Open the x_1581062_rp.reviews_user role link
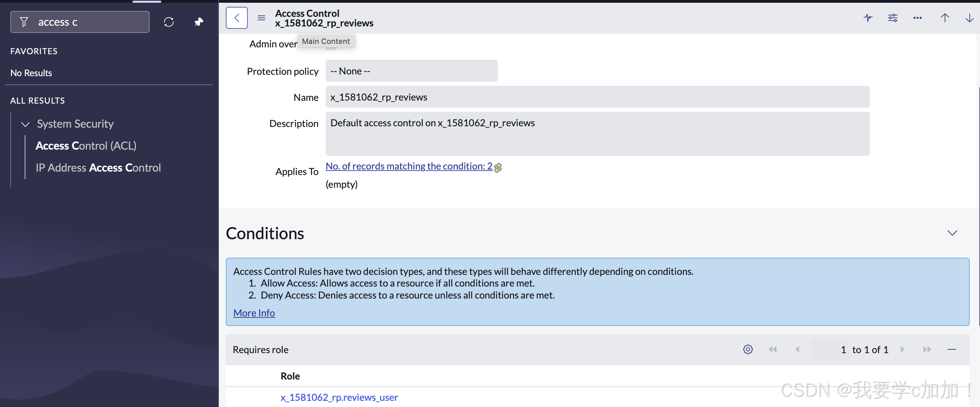 [x=339, y=397]
